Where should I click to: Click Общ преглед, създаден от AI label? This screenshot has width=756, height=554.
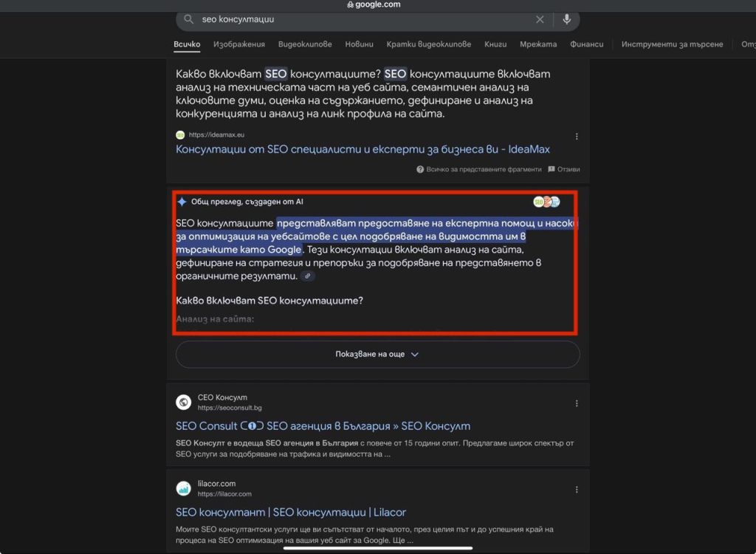point(247,202)
